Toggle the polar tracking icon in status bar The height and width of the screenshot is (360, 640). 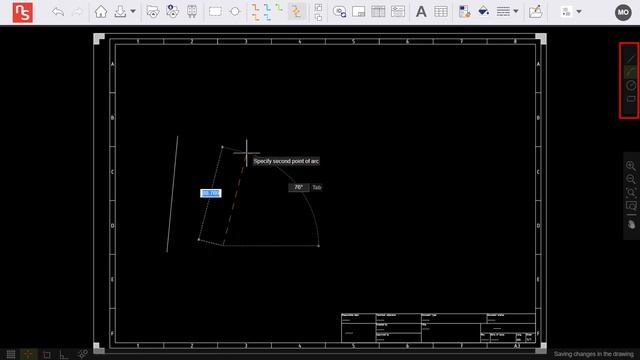(x=82, y=354)
